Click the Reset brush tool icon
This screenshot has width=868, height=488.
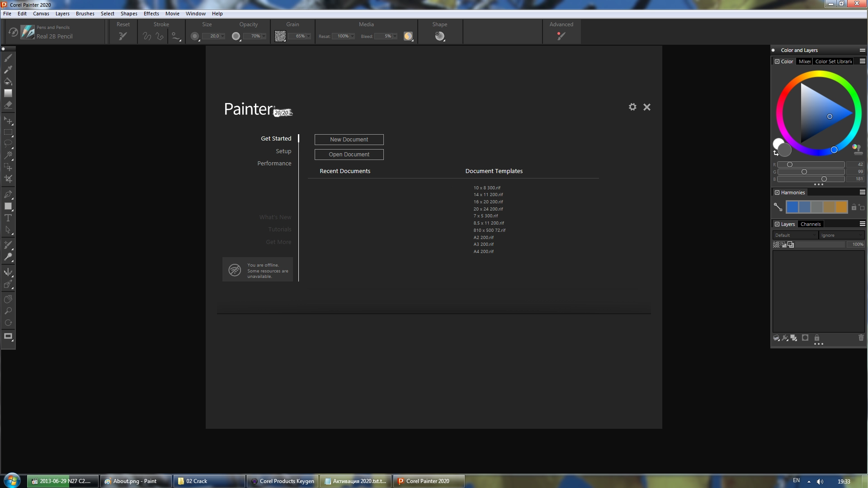tap(123, 36)
